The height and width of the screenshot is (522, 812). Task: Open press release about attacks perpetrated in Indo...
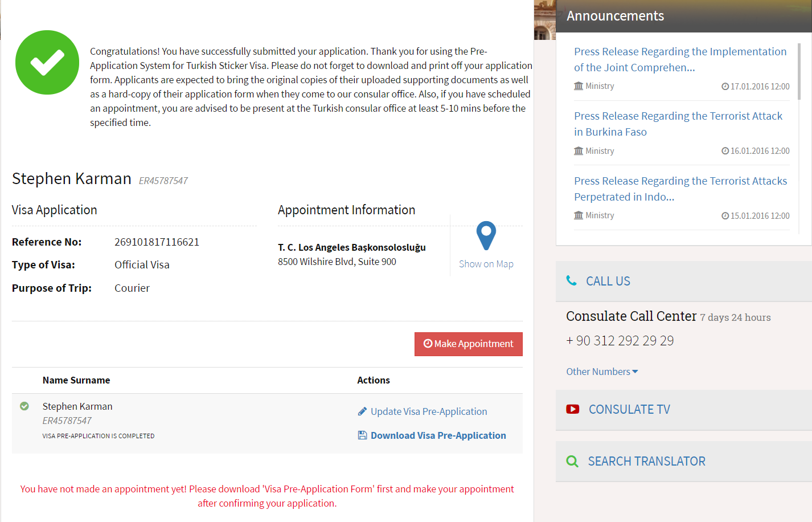[680, 189]
